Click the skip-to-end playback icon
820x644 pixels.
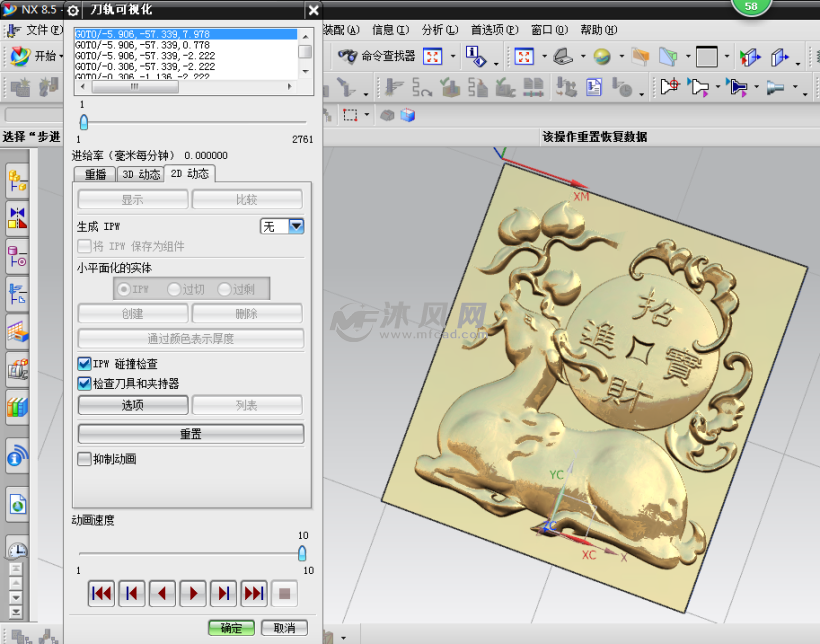253,593
